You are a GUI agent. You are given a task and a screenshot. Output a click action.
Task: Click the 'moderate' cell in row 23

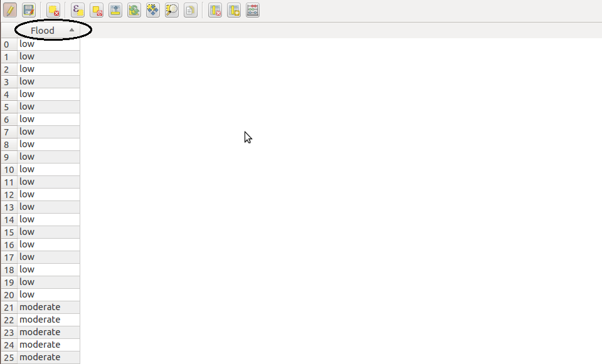(49, 332)
